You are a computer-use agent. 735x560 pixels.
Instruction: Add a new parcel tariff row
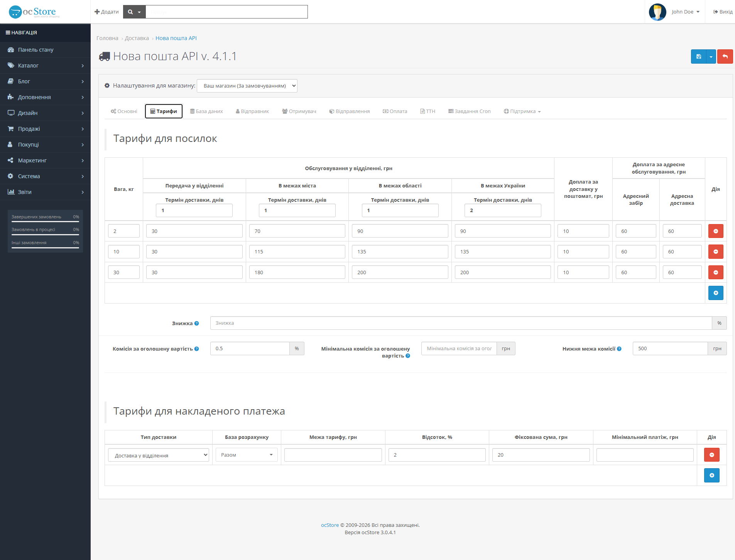pos(716,293)
